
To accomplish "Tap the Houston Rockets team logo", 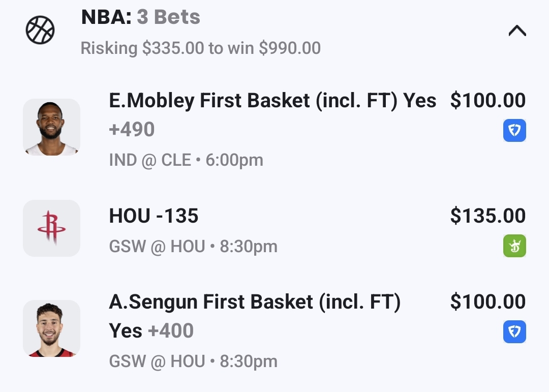I will (x=51, y=228).
